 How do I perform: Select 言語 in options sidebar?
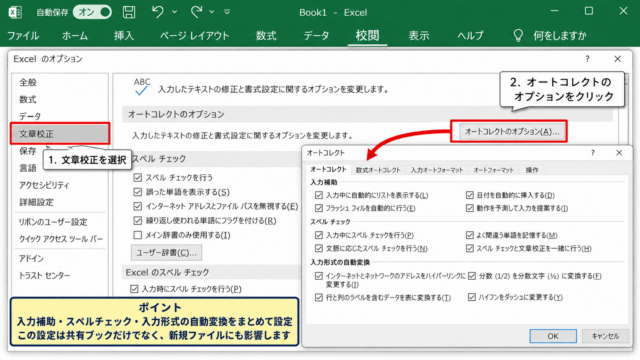[28, 168]
